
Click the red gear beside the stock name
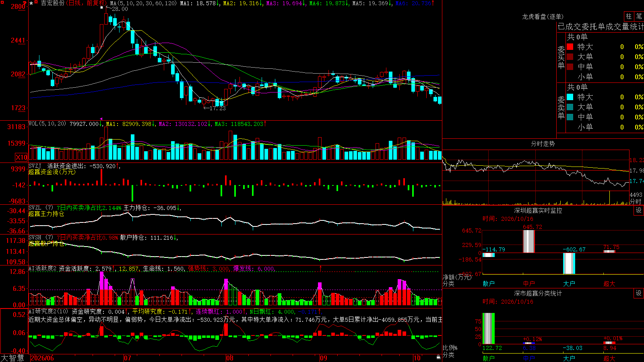click(36, 2)
